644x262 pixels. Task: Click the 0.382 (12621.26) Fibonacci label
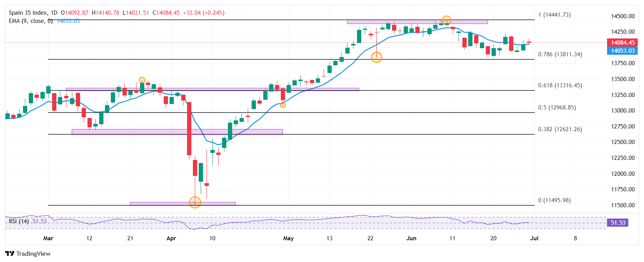coord(560,129)
